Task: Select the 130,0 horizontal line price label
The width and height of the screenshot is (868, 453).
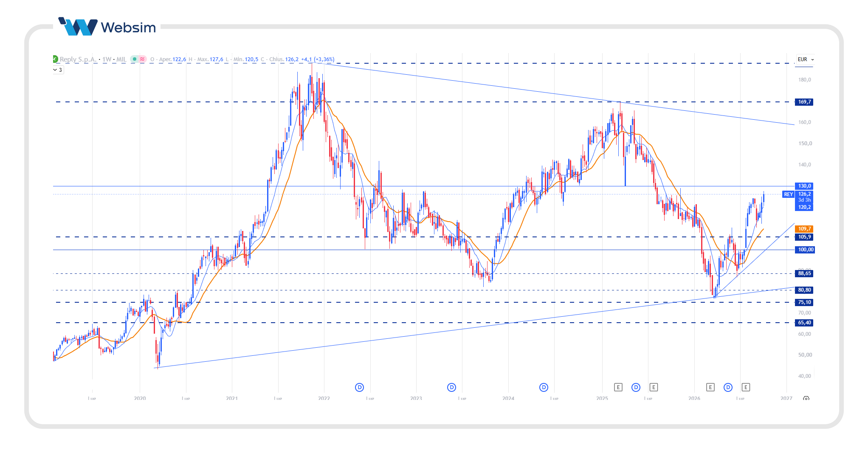Action: click(804, 186)
